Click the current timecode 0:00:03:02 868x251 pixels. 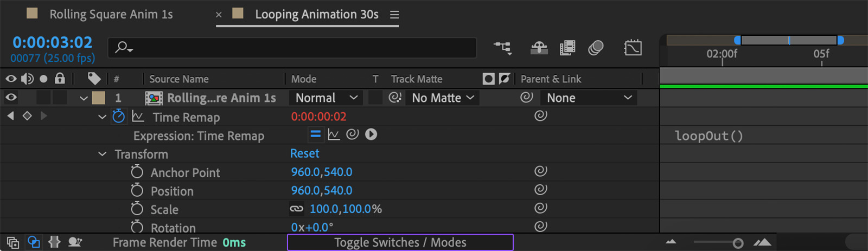point(52,42)
